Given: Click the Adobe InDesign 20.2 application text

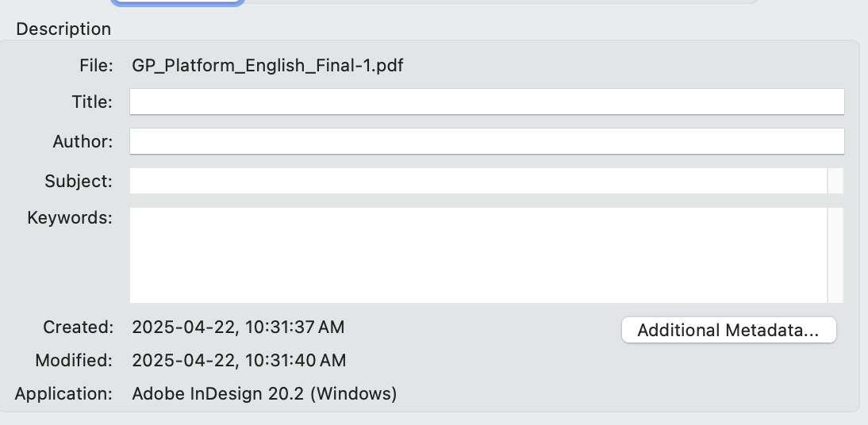Looking at the screenshot, I should 264,393.
